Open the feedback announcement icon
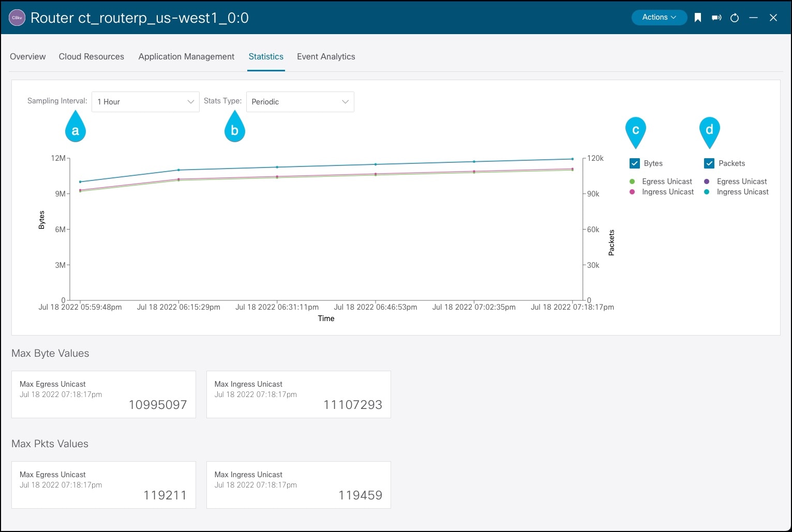Screen dimensions: 792x532 (716, 17)
